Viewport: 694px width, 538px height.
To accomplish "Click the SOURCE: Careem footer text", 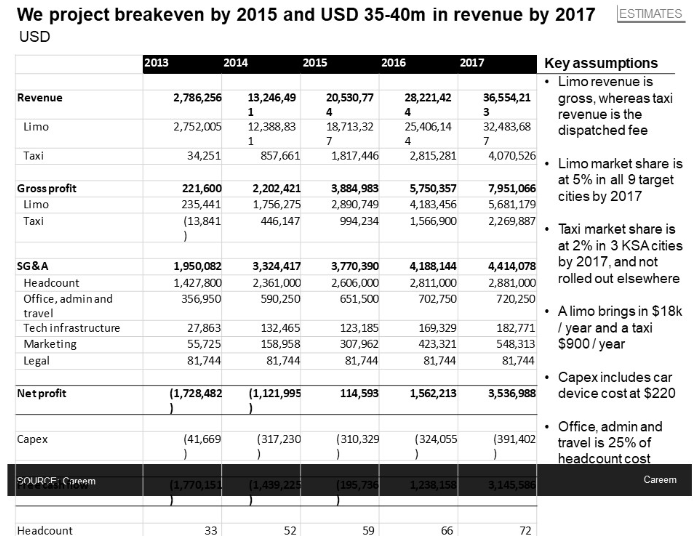I will click(x=56, y=480).
